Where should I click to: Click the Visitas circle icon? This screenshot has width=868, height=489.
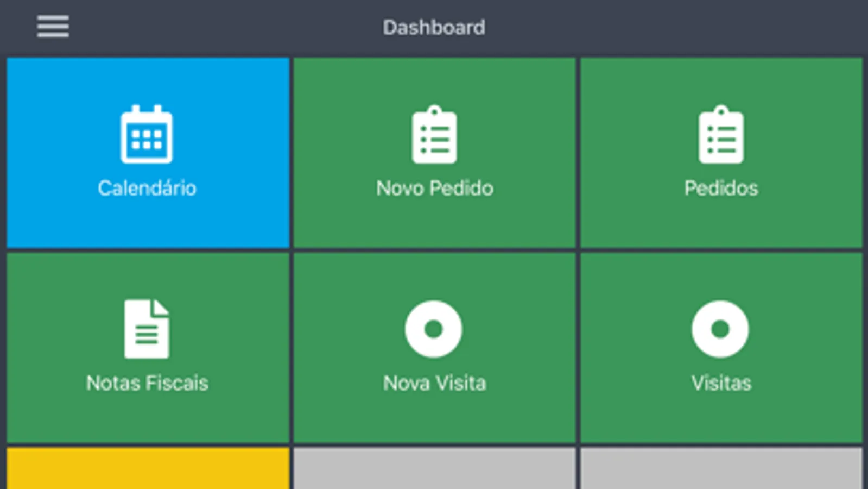(x=720, y=329)
